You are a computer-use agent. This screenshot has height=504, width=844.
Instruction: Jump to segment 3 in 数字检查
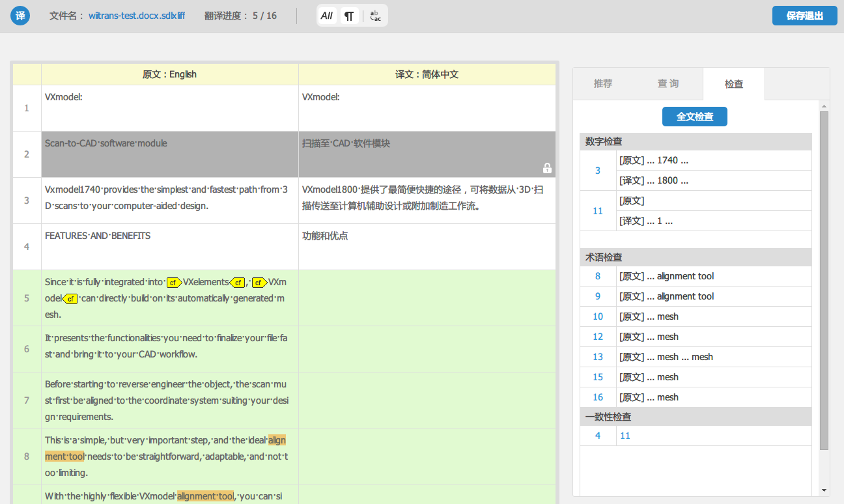click(x=598, y=171)
